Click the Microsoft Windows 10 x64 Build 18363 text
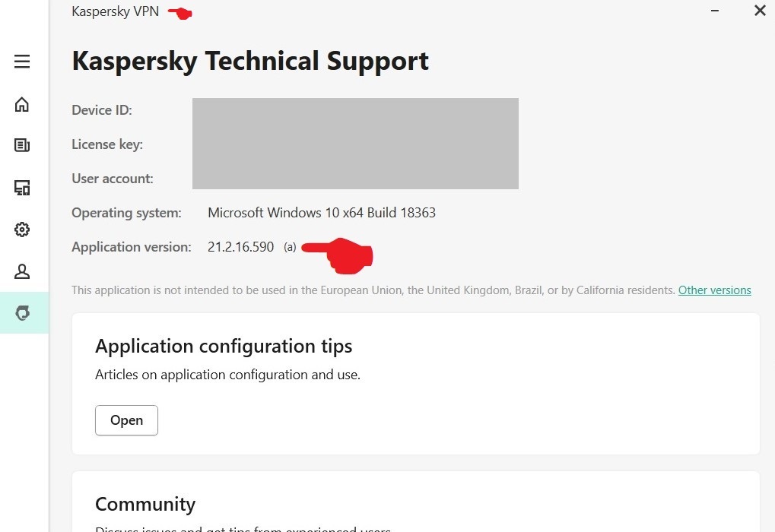775x532 pixels. 322,213
